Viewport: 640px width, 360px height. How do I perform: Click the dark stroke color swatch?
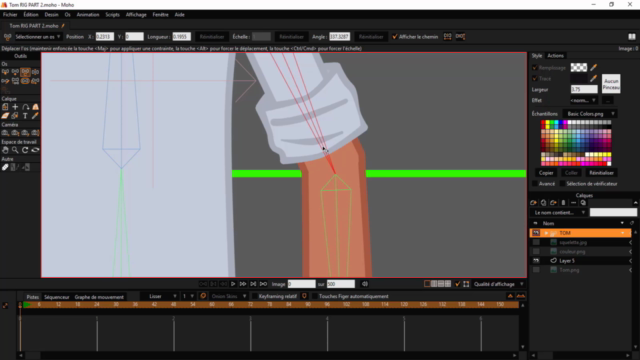point(579,78)
